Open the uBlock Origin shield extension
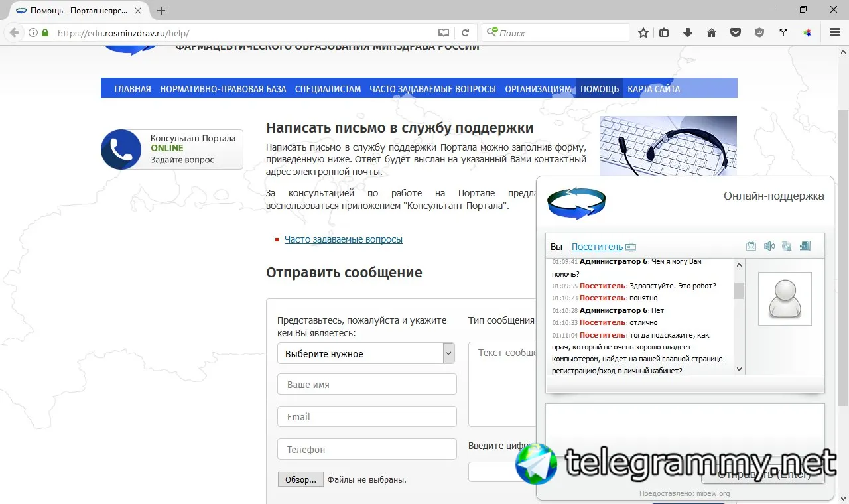This screenshot has width=849, height=504. click(759, 32)
